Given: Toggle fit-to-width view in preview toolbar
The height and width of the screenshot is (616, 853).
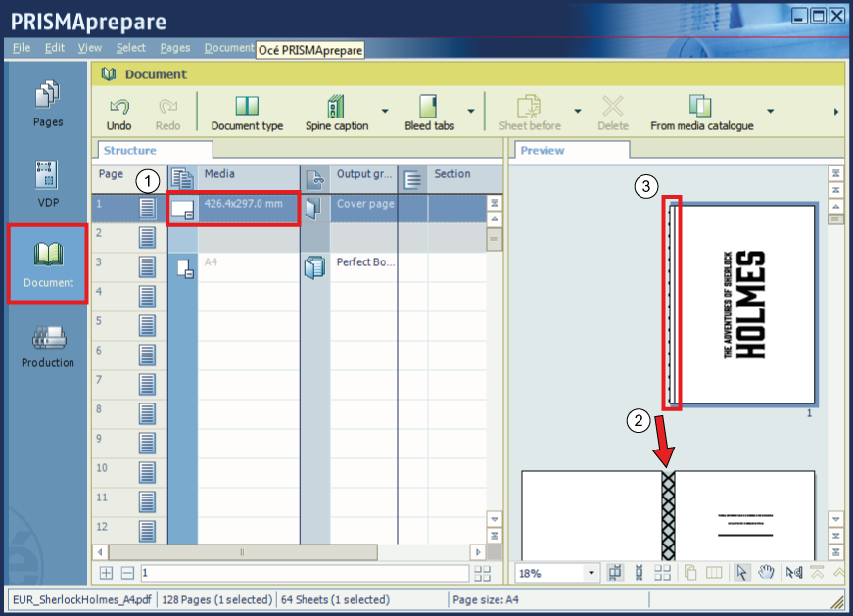Looking at the screenshot, I should point(616,573).
